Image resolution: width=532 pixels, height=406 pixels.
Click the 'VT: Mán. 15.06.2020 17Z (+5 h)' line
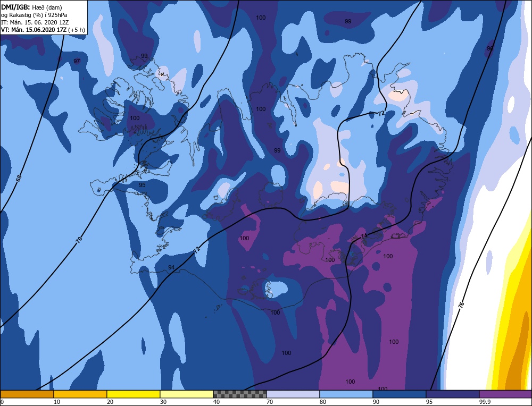click(x=43, y=30)
